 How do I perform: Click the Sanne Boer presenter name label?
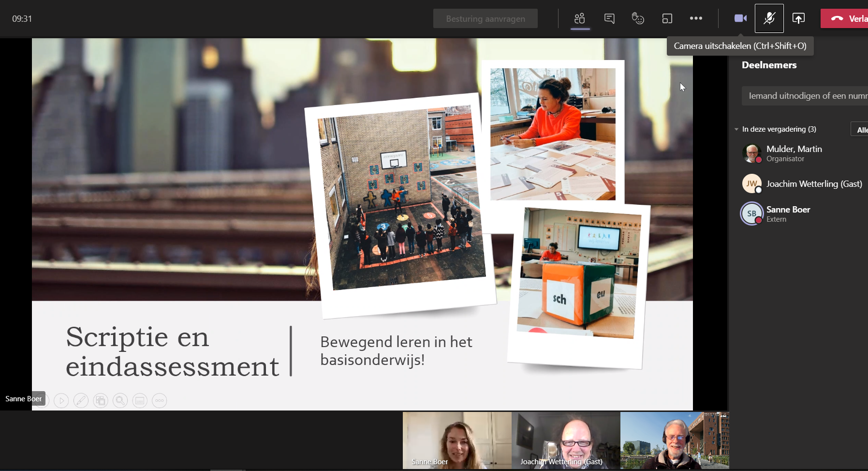coord(23,399)
